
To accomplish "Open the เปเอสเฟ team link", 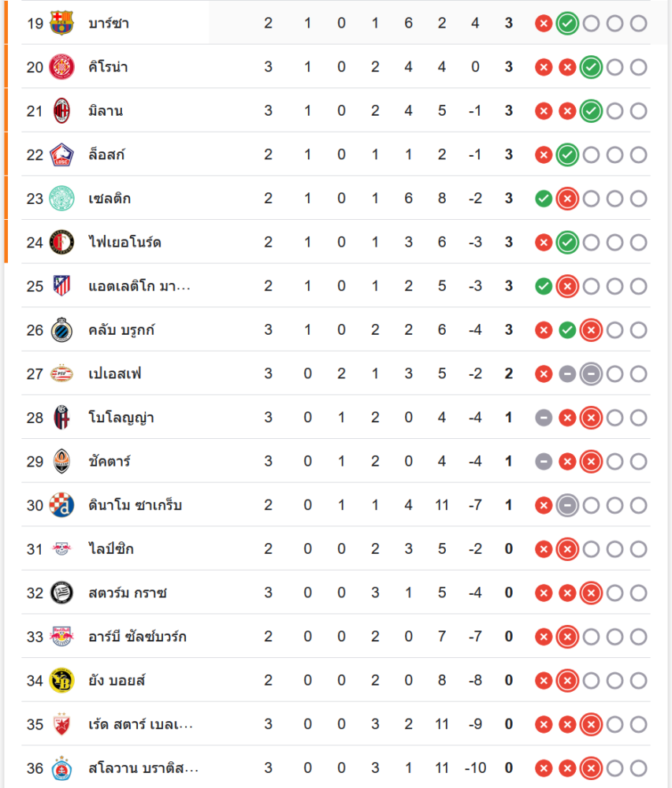I will pyautogui.click(x=115, y=374).
